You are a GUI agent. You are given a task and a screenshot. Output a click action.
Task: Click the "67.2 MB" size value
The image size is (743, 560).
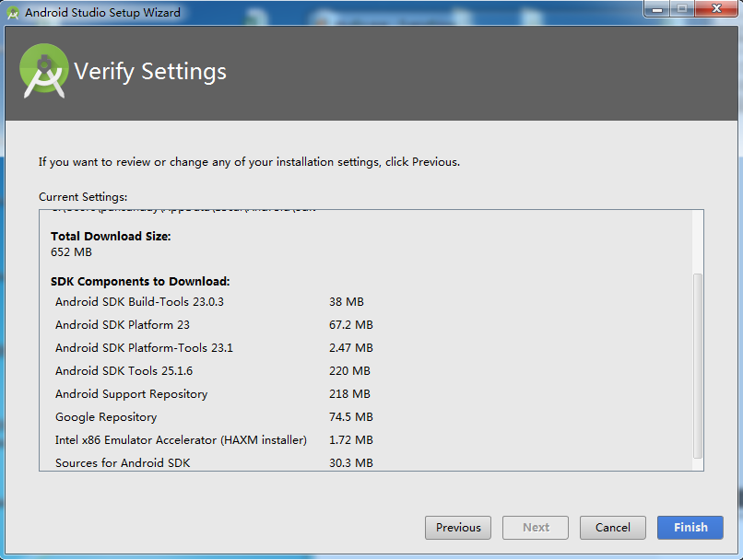[x=351, y=325]
